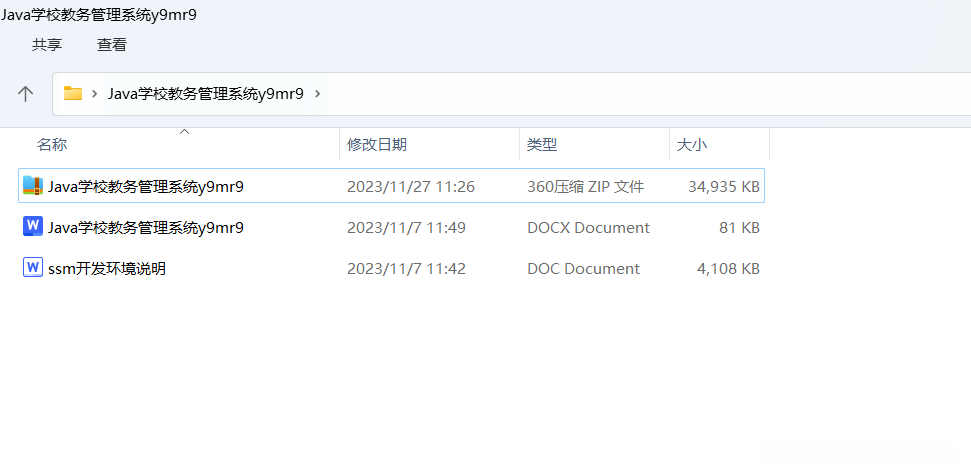The image size is (971, 475).
Task: Click the ssm开发环境说明 DOC file icon
Action: 33,268
